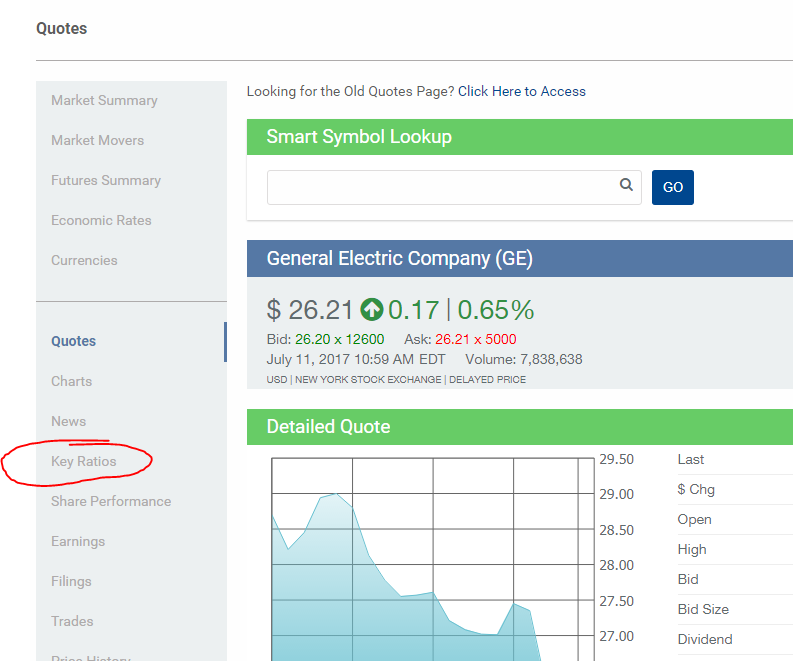The image size is (793, 661).
Task: Click the Volume: 7,838,638 text
Action: click(523, 359)
